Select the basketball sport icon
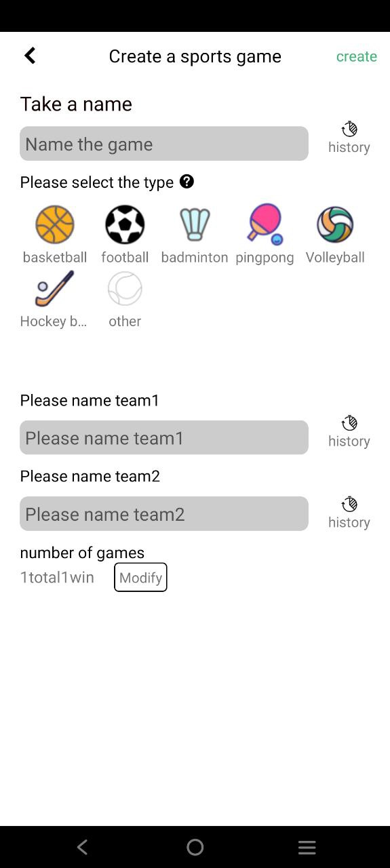The image size is (390, 868). (x=55, y=224)
